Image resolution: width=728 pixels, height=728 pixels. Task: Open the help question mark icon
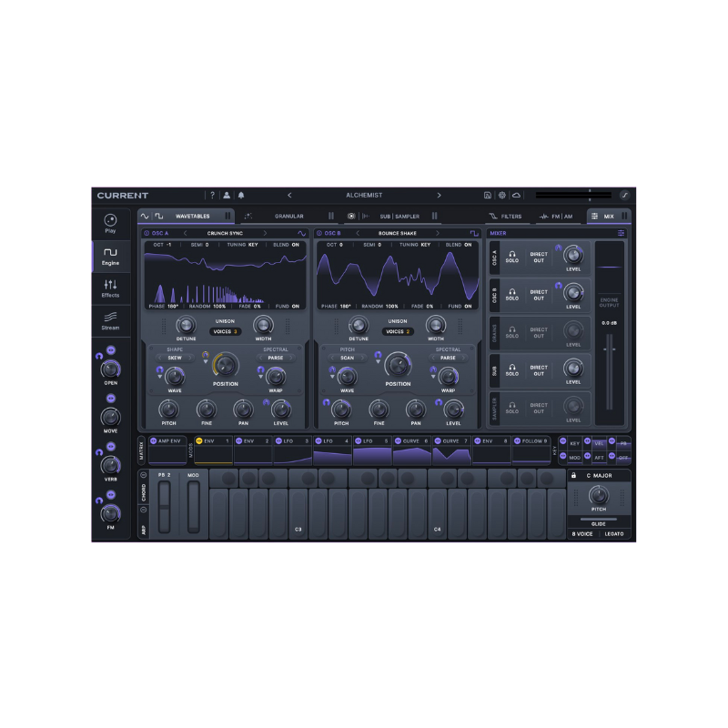click(x=212, y=195)
